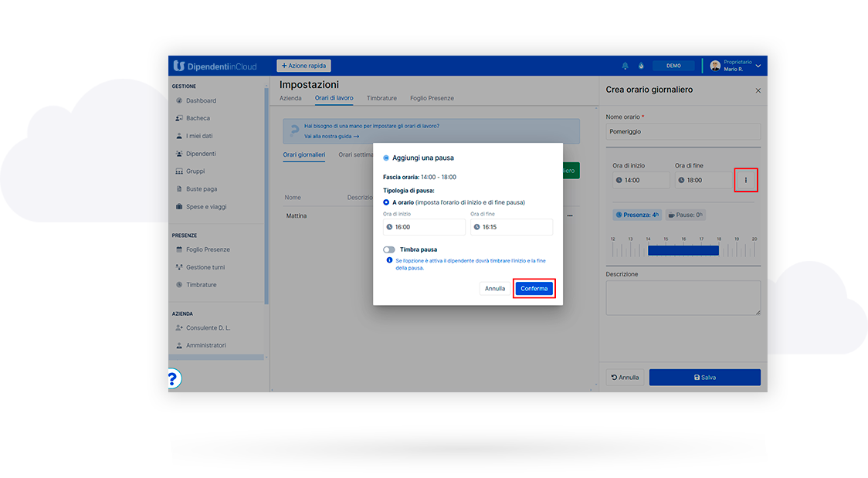Follow the Vai alla nostra guida link

pos(331,137)
